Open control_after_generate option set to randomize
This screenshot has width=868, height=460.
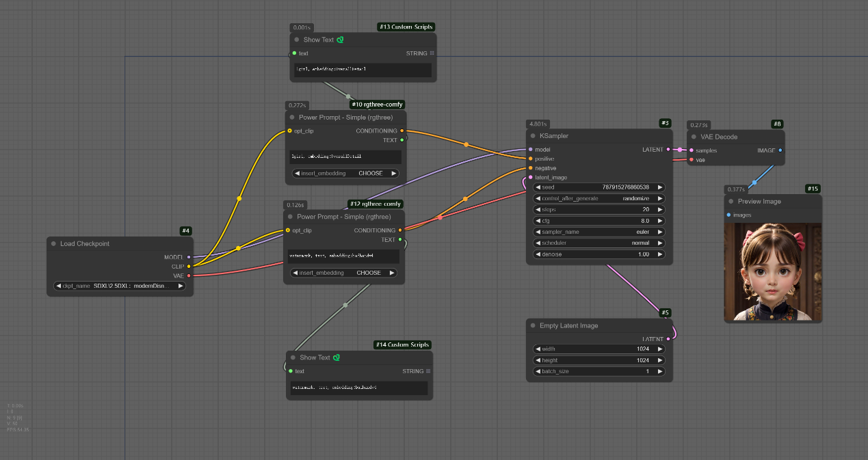click(599, 198)
